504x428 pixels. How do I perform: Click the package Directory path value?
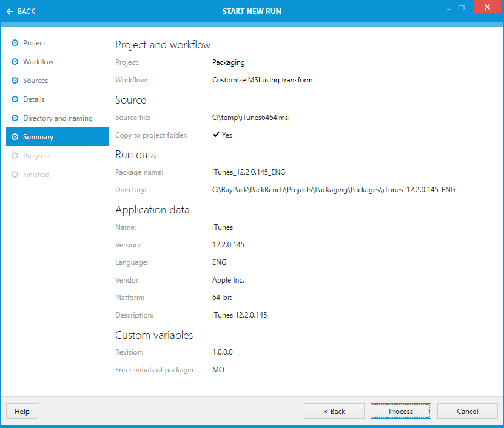click(334, 190)
